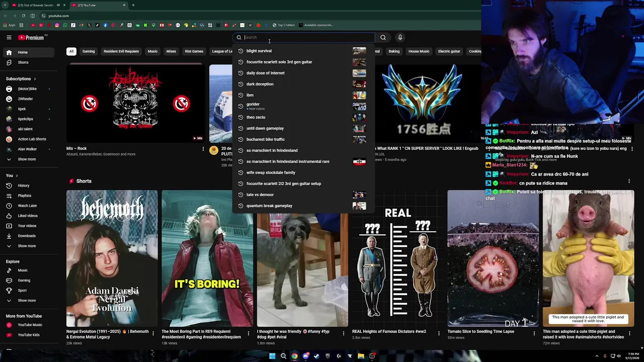
Task: Open History from the sidebar
Action: (x=29, y=186)
